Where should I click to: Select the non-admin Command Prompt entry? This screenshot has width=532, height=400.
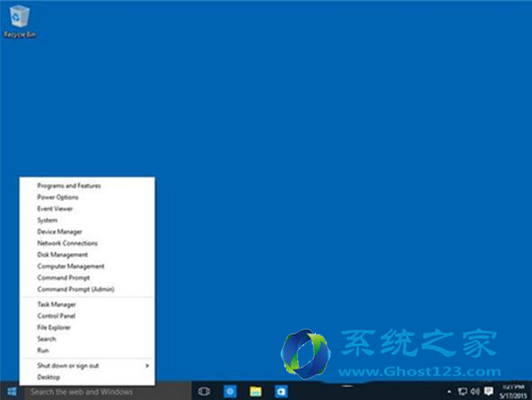click(87, 277)
